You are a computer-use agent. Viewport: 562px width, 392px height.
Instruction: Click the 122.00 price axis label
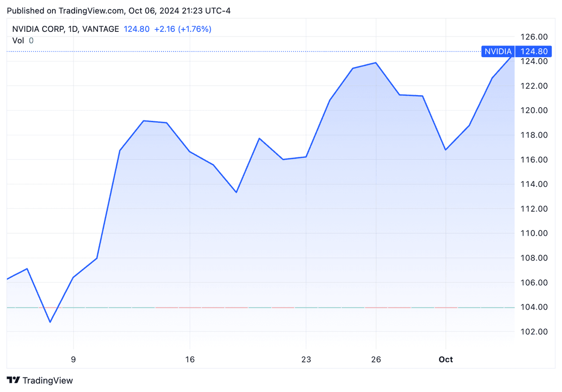[x=534, y=86]
